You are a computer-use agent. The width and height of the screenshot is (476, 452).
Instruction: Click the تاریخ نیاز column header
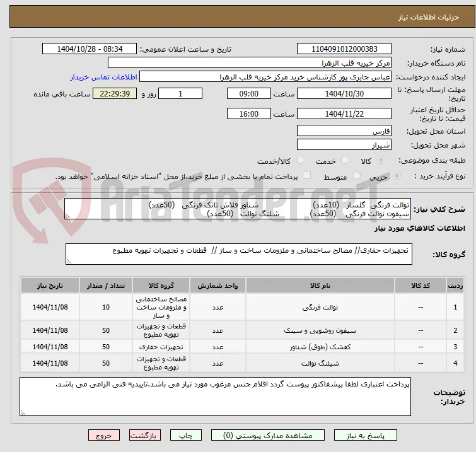(50, 286)
